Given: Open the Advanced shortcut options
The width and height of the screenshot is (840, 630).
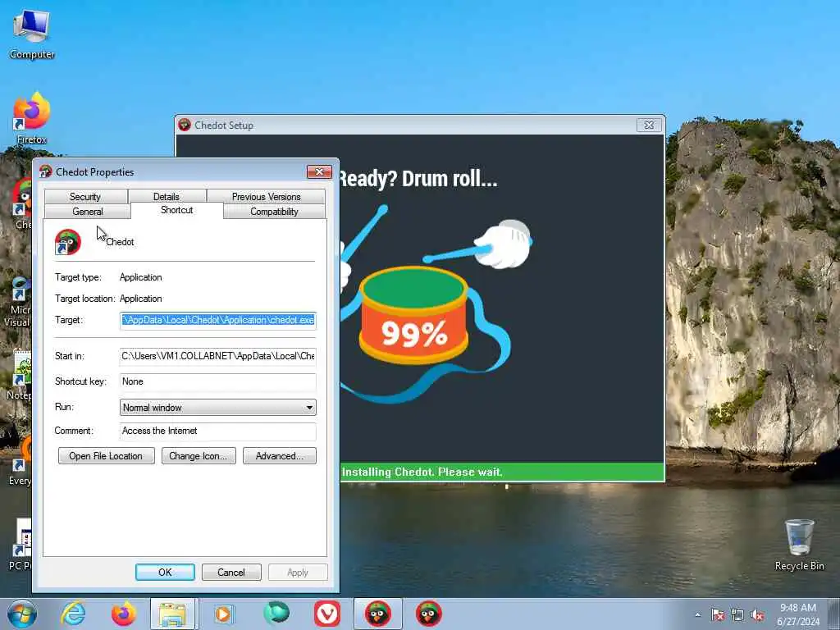Looking at the screenshot, I should coord(280,456).
